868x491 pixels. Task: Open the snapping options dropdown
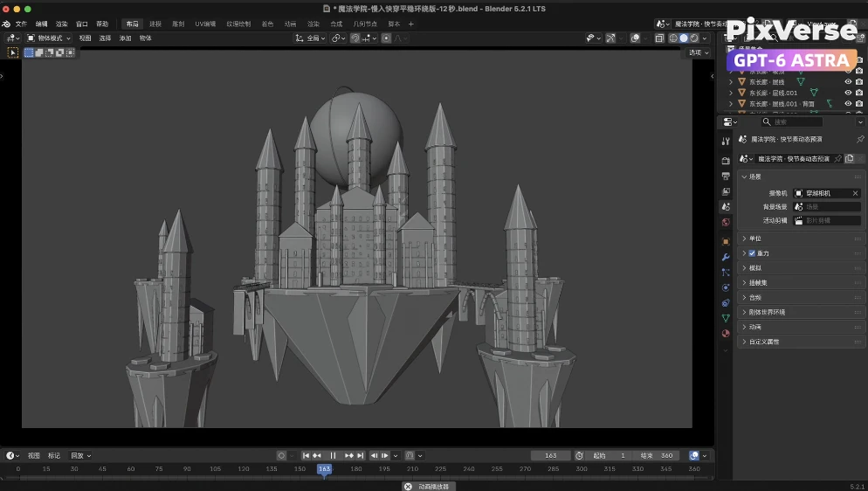[369, 38]
